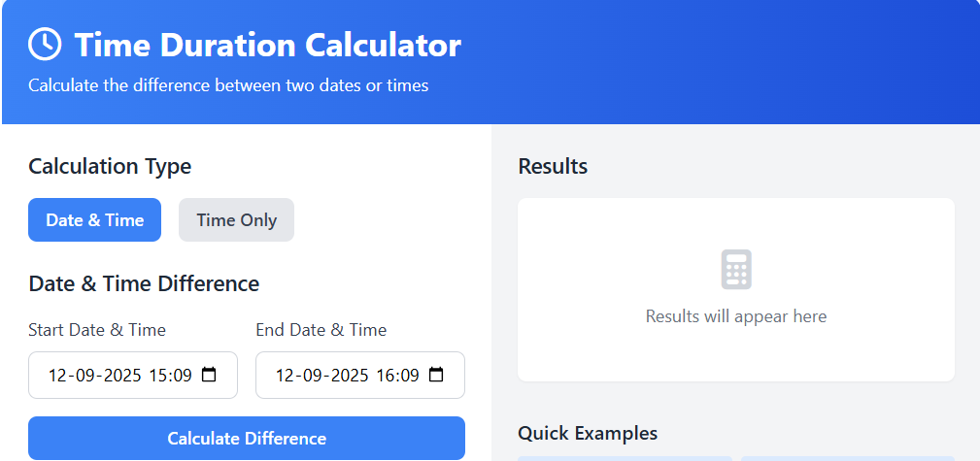Click the minutes field in End time
The image size is (980, 461).
409,376
